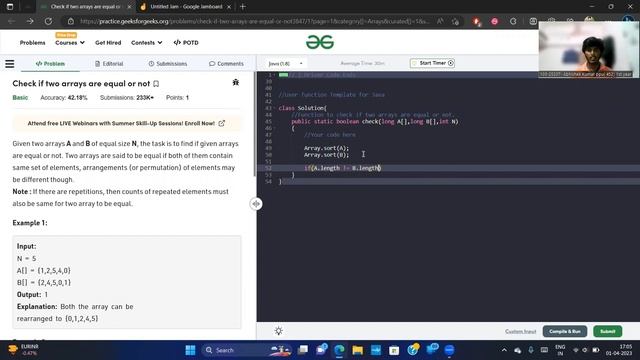The height and width of the screenshot is (360, 640).
Task: Open the Problems nav link
Action: point(33,42)
